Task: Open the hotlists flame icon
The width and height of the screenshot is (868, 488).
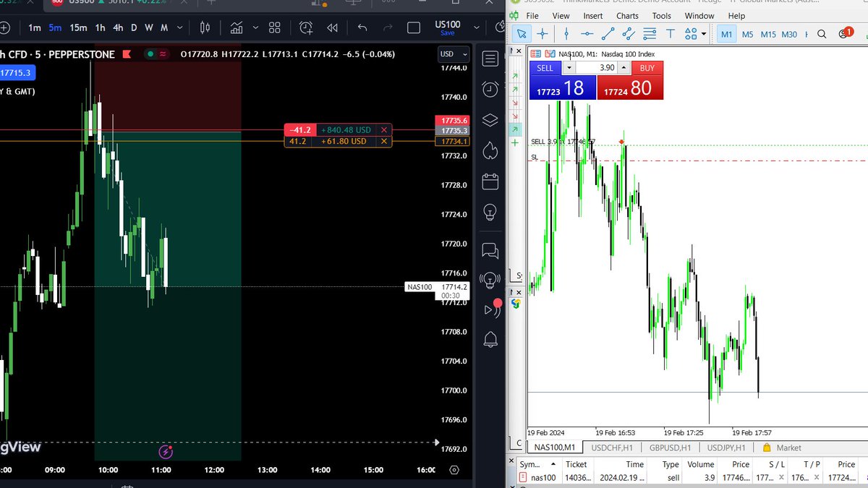Action: click(490, 150)
